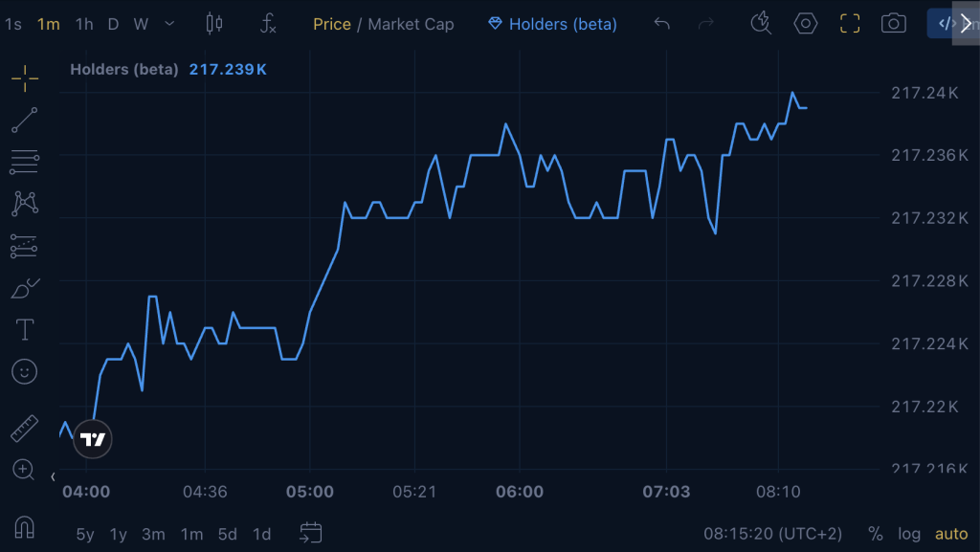Switch to the D daily timeframe
Image resolution: width=980 pixels, height=552 pixels.
click(113, 24)
